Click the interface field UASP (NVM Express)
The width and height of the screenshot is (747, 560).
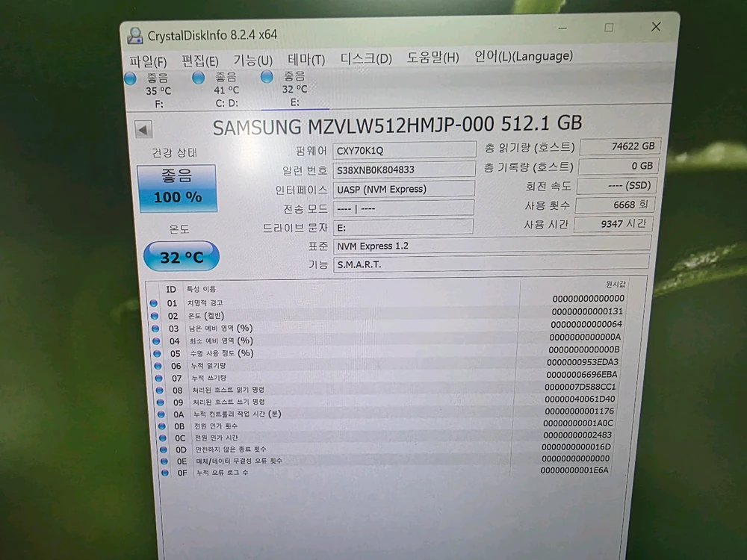point(403,189)
